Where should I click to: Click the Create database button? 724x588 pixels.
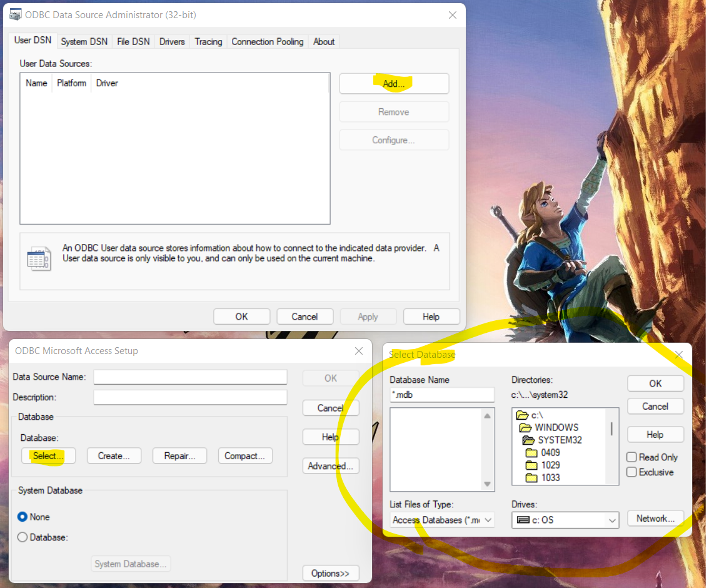(114, 456)
